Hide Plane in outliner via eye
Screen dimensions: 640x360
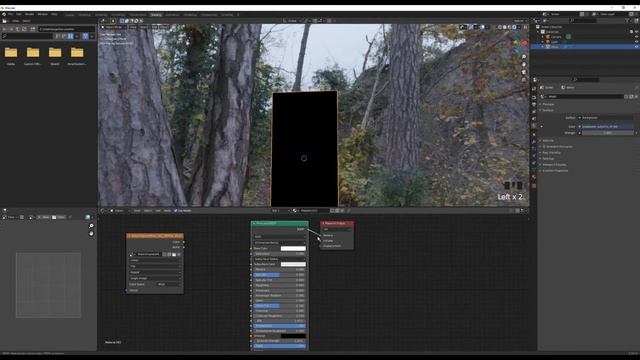coord(636,47)
